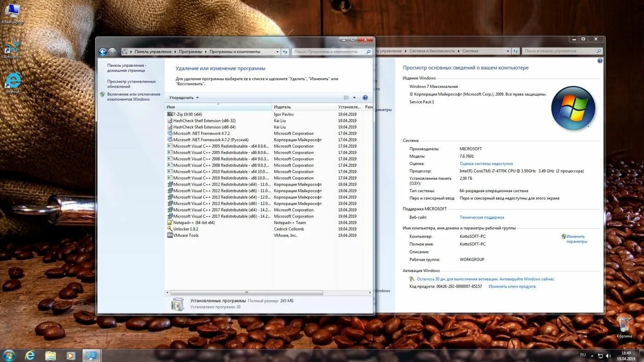Go to Программы breadcrumb segment
The width and height of the screenshot is (644, 362).
(190, 52)
